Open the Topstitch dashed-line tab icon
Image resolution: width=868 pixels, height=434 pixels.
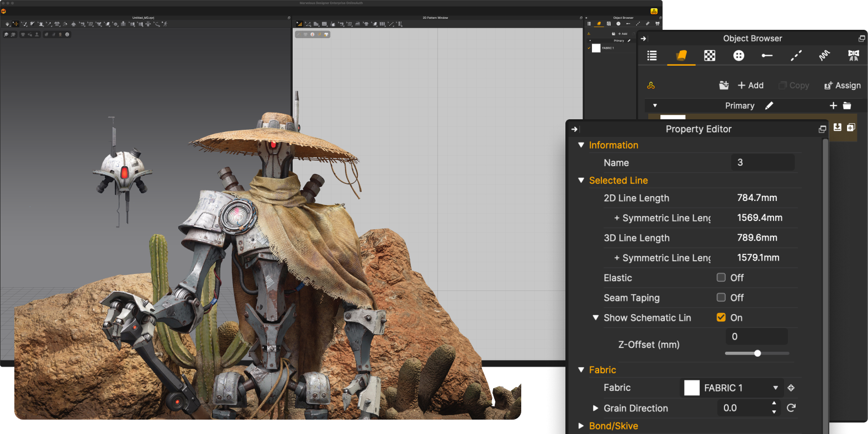tap(796, 55)
